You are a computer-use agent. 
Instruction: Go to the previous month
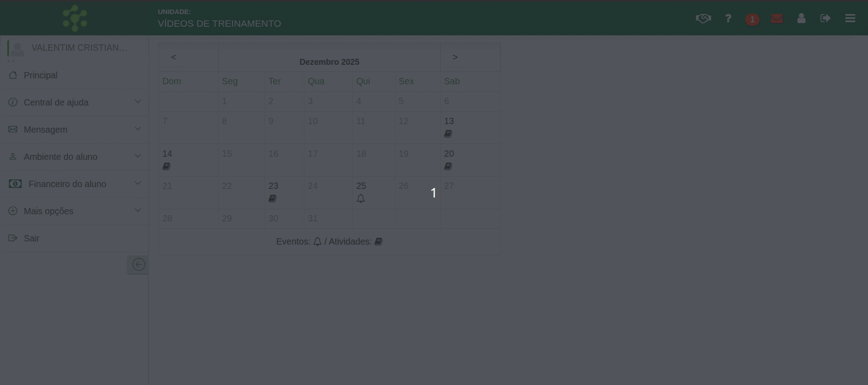(174, 57)
